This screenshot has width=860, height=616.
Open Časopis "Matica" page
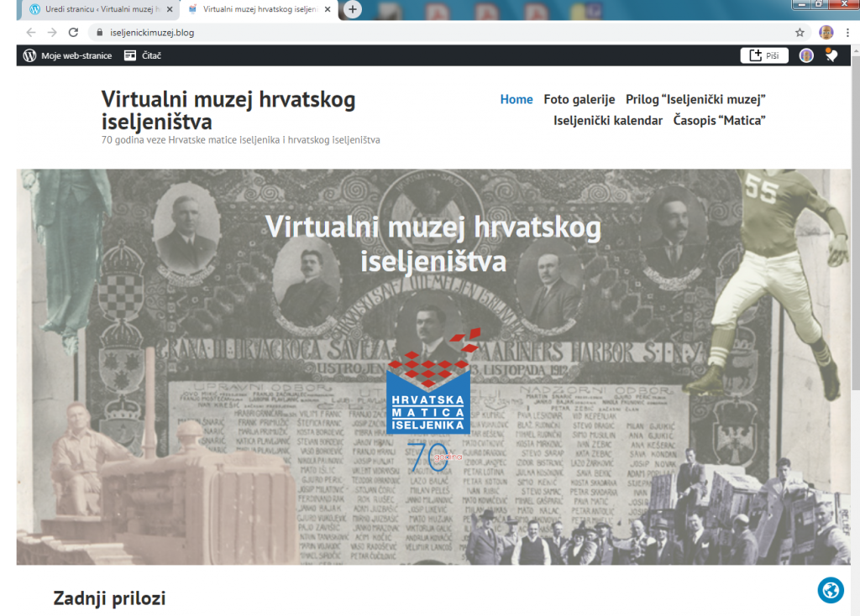[719, 120]
